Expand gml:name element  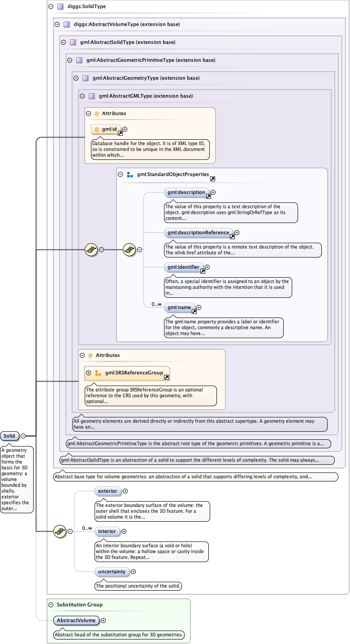(199, 307)
